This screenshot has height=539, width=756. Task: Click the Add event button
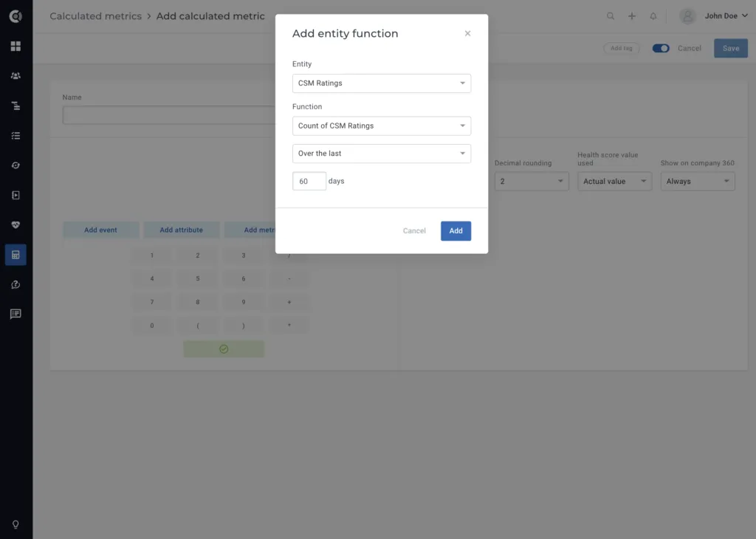(x=100, y=230)
